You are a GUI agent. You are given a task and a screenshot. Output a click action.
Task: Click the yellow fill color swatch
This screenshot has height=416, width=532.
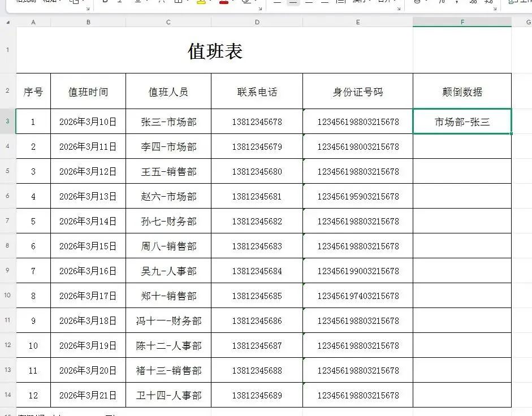tap(201, 2)
